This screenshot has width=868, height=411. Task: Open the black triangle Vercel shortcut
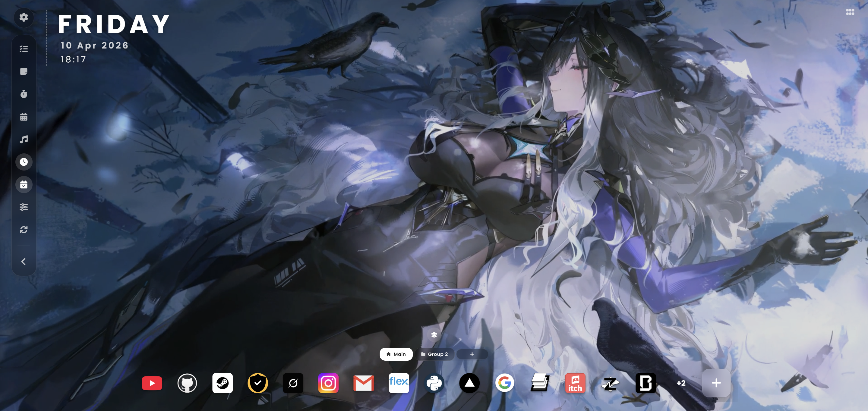(469, 383)
